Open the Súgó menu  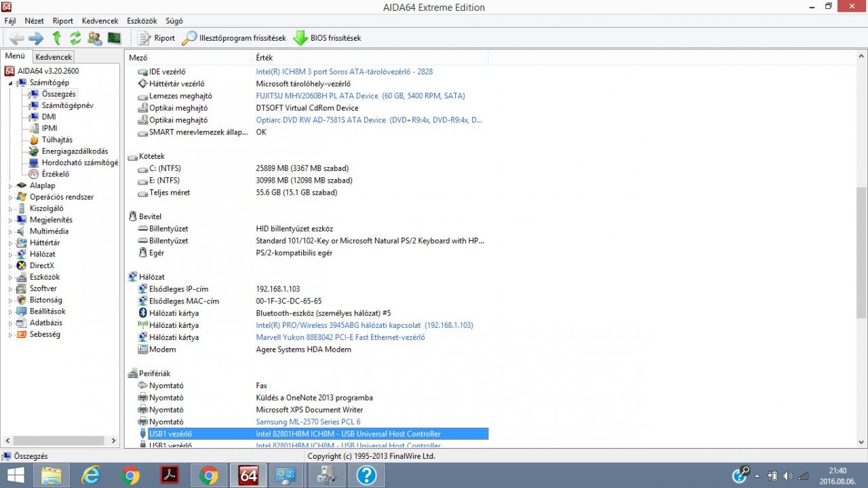point(174,21)
